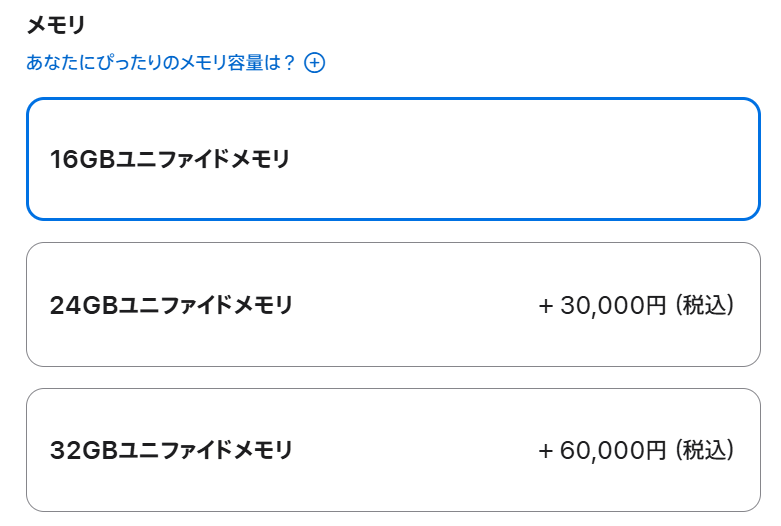This screenshot has height=526, width=781.
Task: Click the "+ 30,000円 (税込)" price text
Action: (x=637, y=305)
